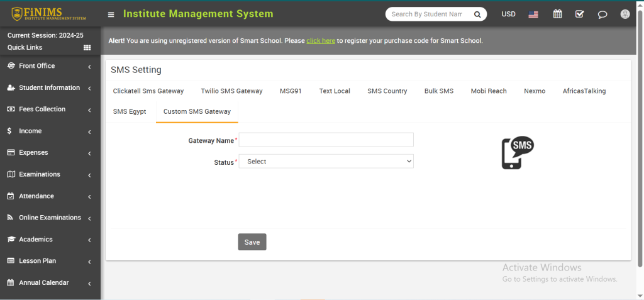The image size is (644, 300).
Task: Expand the Fees Collection sidebar menu
Action: click(x=50, y=109)
